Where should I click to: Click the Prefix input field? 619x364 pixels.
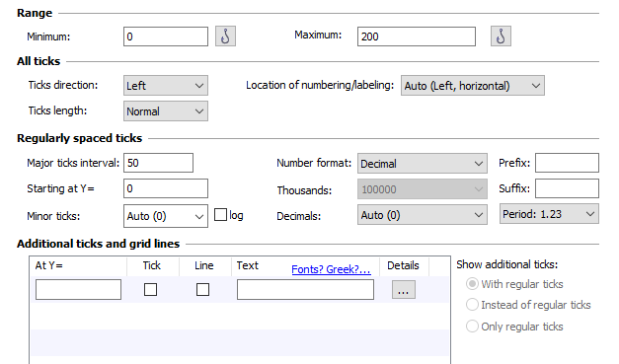pyautogui.click(x=567, y=163)
